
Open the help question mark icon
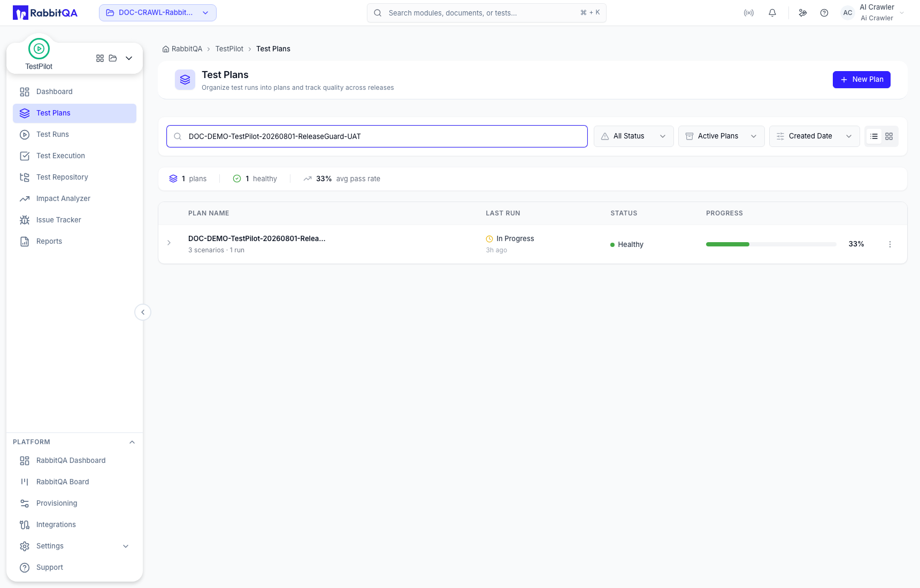[824, 13]
